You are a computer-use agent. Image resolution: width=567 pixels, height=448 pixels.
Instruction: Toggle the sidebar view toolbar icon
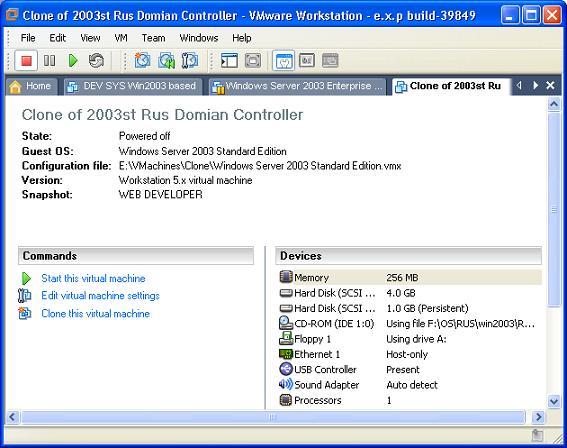click(x=229, y=60)
